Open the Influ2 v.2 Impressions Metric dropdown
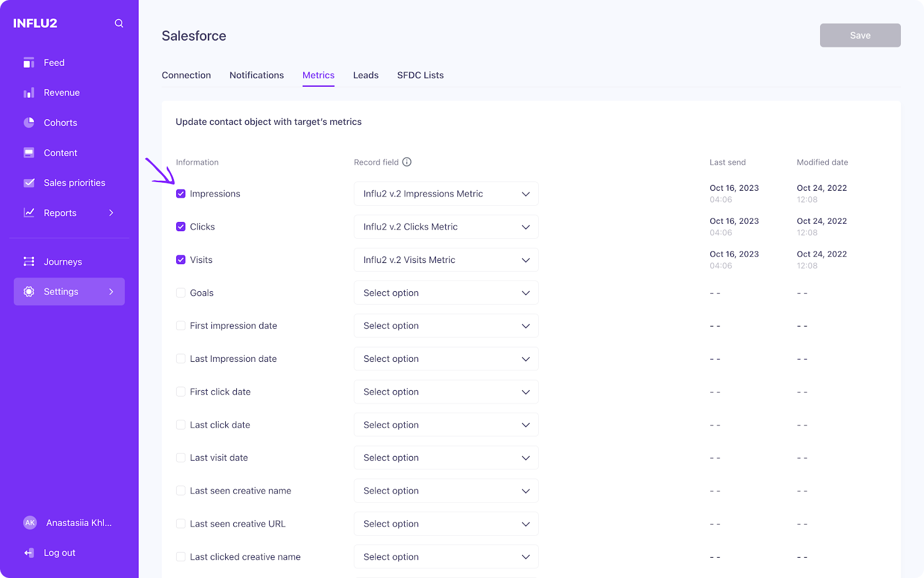The image size is (924, 578). coord(446,194)
